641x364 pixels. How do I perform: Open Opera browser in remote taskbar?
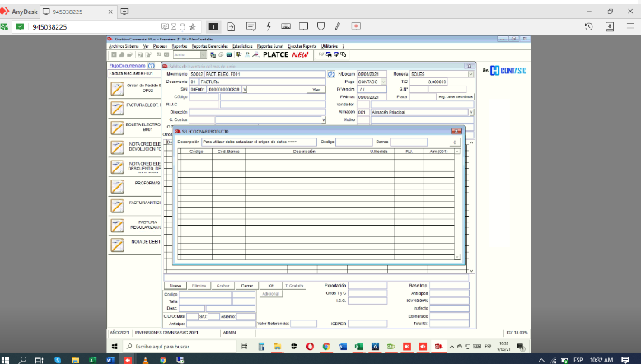tap(310, 347)
